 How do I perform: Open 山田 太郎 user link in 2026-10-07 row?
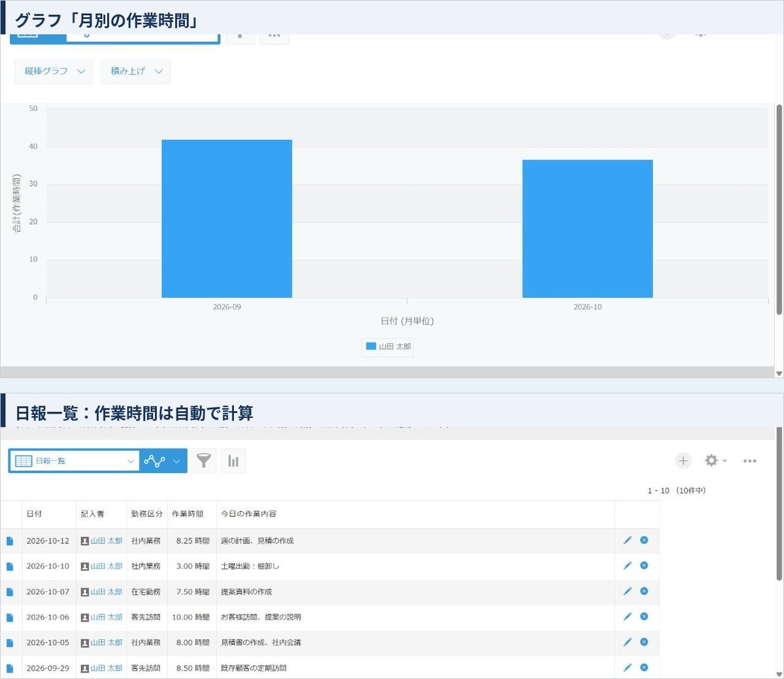coord(106,592)
